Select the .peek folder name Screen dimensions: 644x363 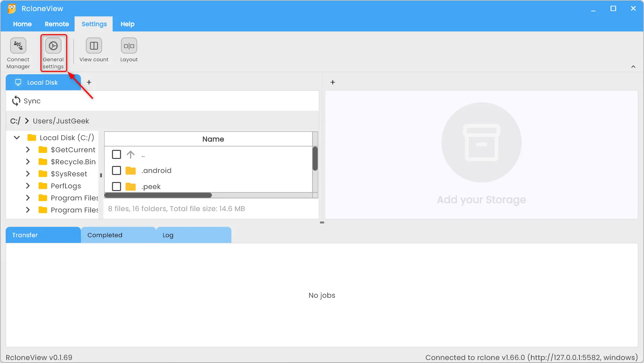151,186
